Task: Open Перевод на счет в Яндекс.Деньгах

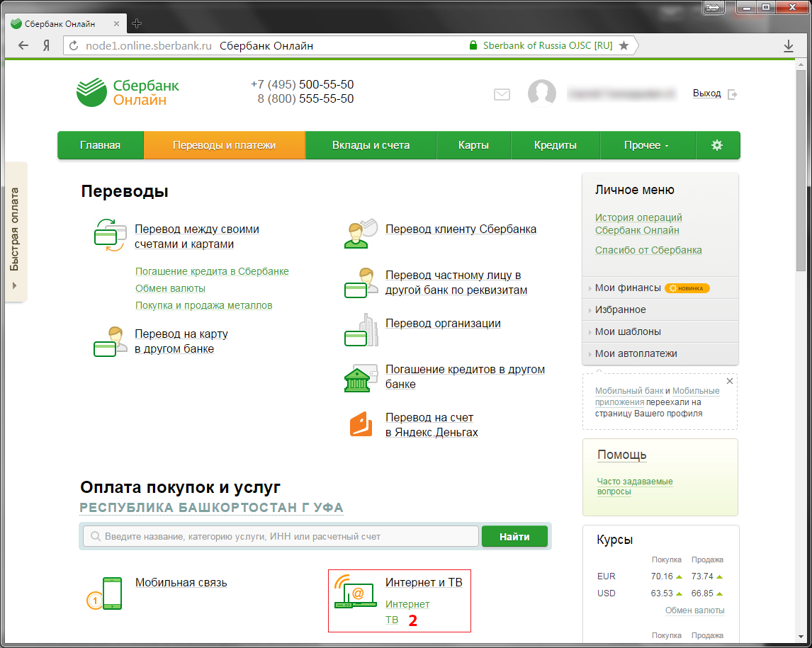Action: (432, 424)
